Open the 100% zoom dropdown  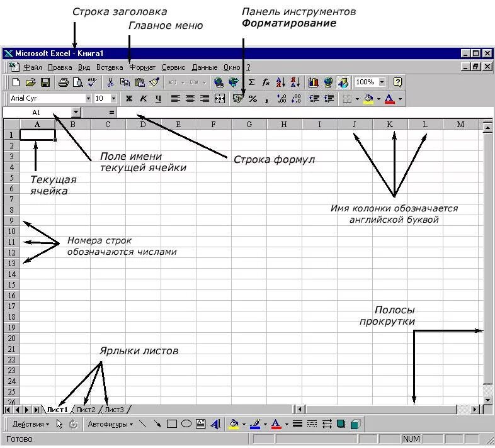[x=382, y=82]
